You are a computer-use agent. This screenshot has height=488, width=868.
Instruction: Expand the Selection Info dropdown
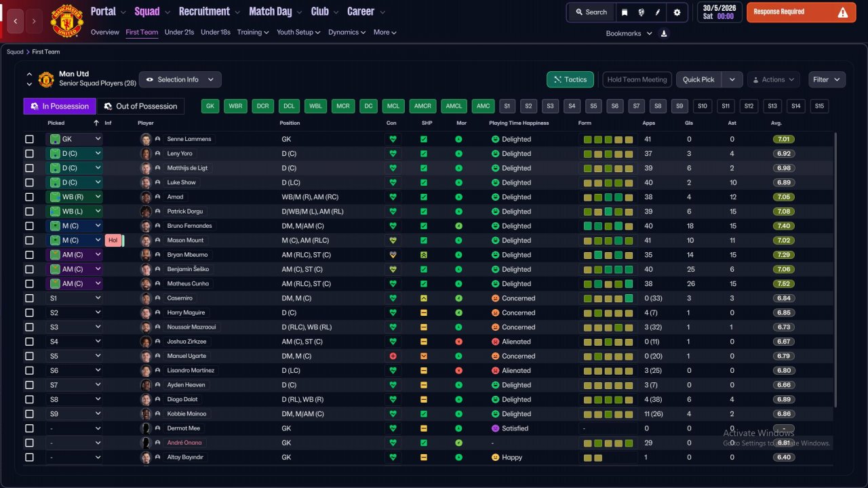[180, 79]
